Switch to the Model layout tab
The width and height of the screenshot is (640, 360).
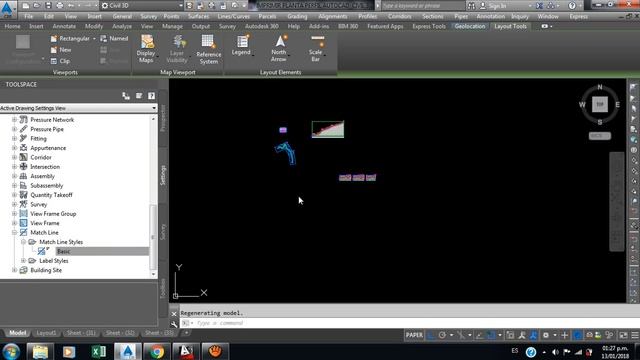coord(18,333)
